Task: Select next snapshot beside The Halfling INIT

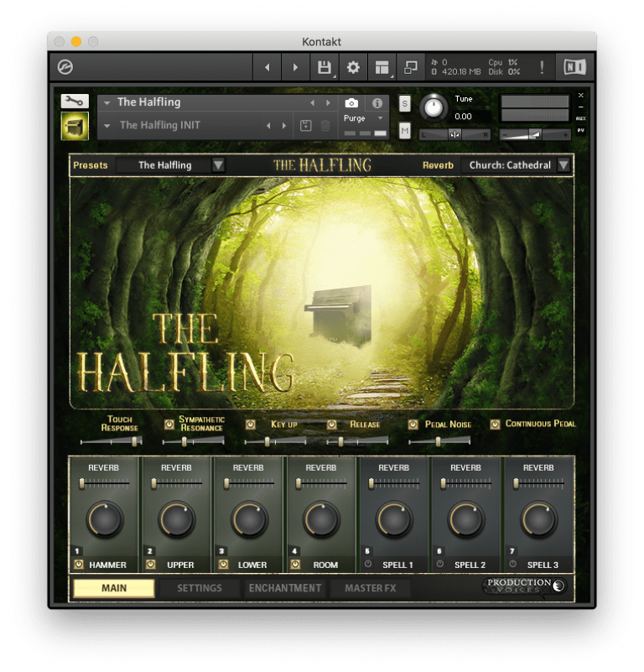Action: (x=284, y=126)
